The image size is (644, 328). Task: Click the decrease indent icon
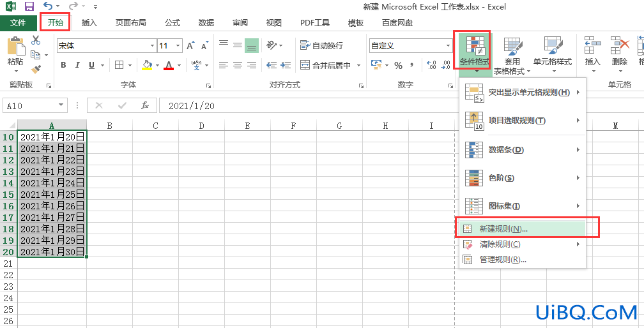(x=272, y=65)
